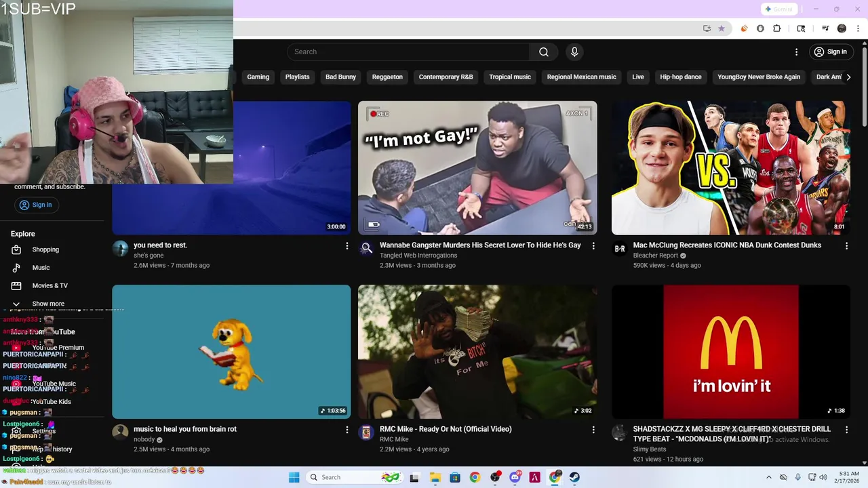The height and width of the screenshot is (488, 868).
Task: Click the YouTube search magnifier button
Action: click(543, 52)
